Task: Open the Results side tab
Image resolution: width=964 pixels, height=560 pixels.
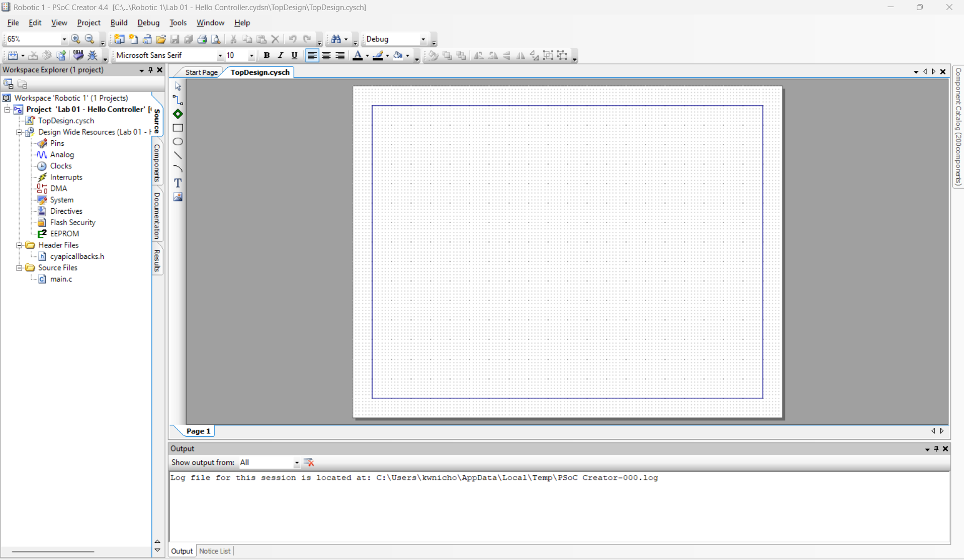Action: pyautogui.click(x=157, y=260)
